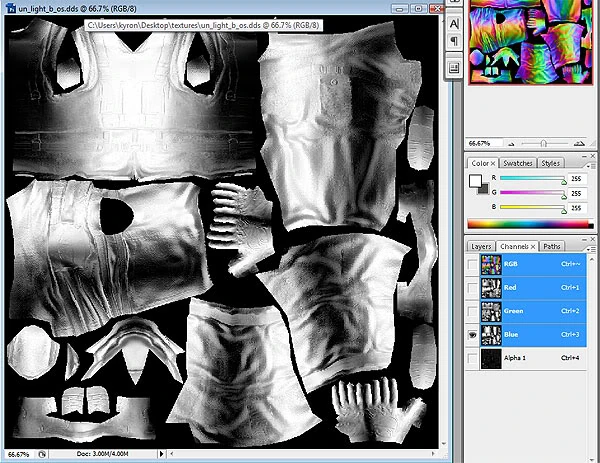The height and width of the screenshot is (463, 600).
Task: Open the Color panel flyout menu
Action: (592, 163)
